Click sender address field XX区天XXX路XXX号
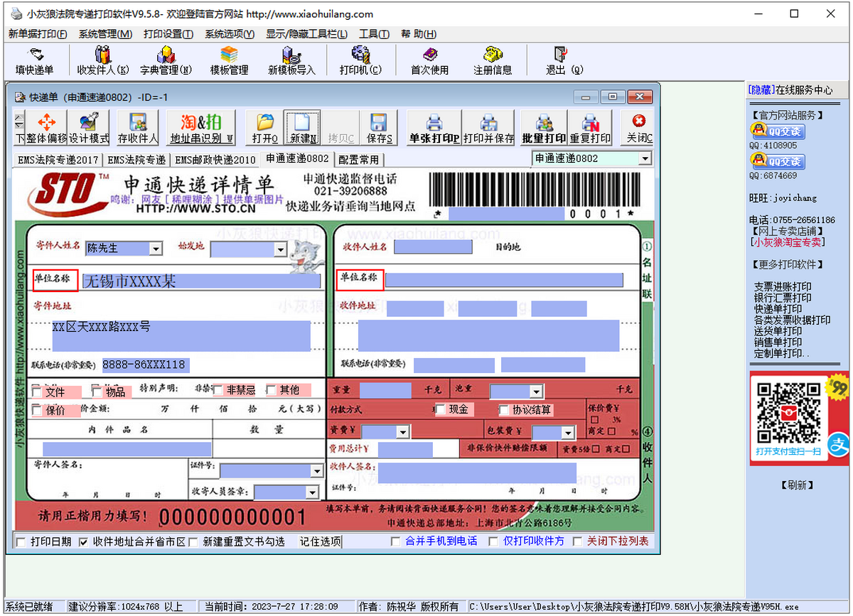 point(181,335)
